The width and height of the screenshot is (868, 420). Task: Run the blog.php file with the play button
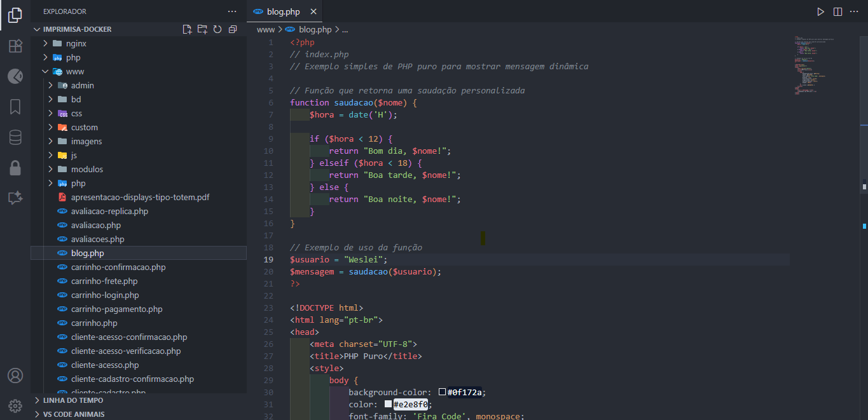[x=820, y=11]
